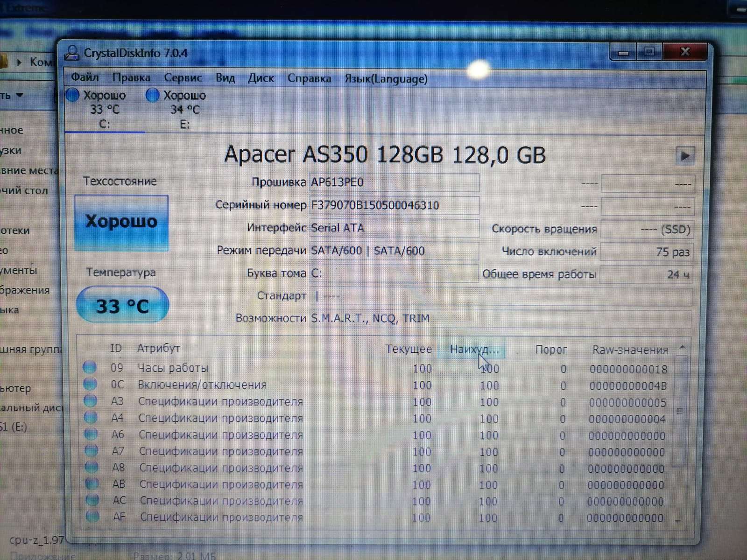Open the Файл menu
The width and height of the screenshot is (747, 560).
pos(85,77)
